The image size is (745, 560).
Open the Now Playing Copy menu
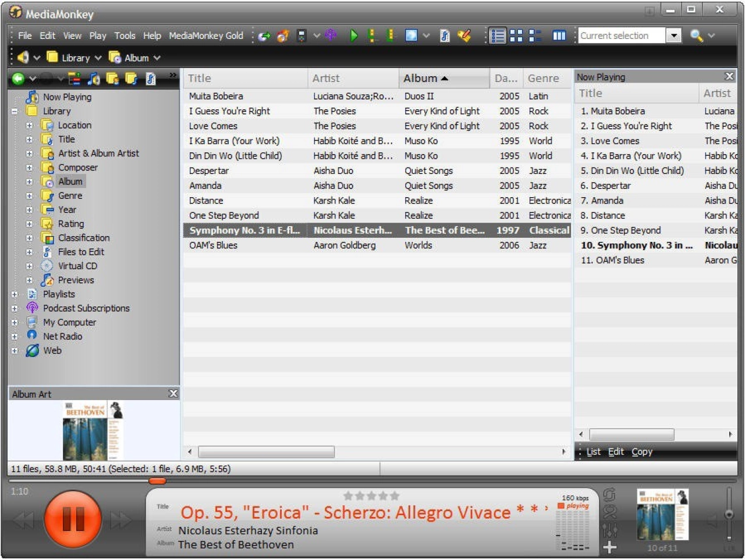click(642, 452)
